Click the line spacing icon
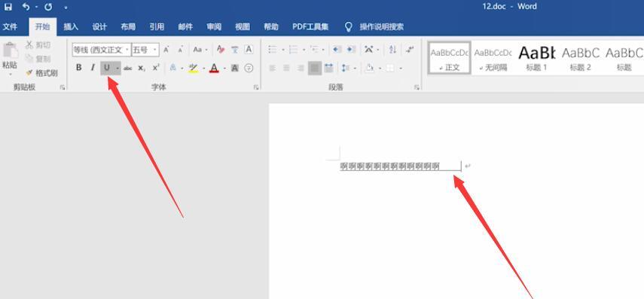Image resolution: width=644 pixels, height=299 pixels. [346, 68]
